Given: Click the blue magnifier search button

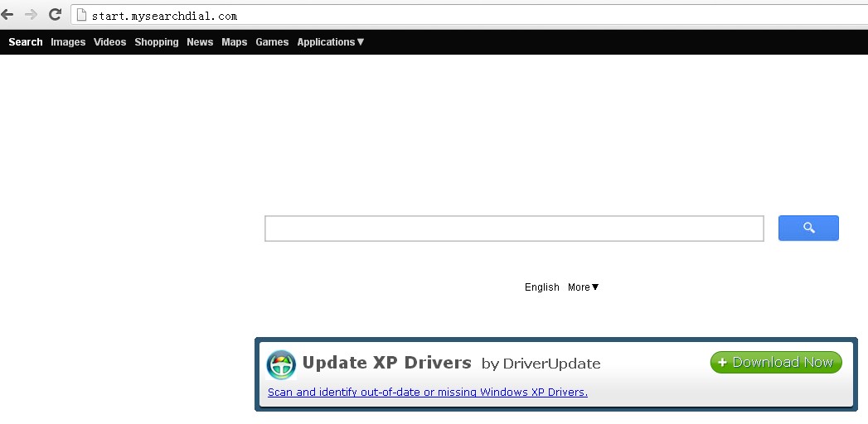Looking at the screenshot, I should (808, 228).
